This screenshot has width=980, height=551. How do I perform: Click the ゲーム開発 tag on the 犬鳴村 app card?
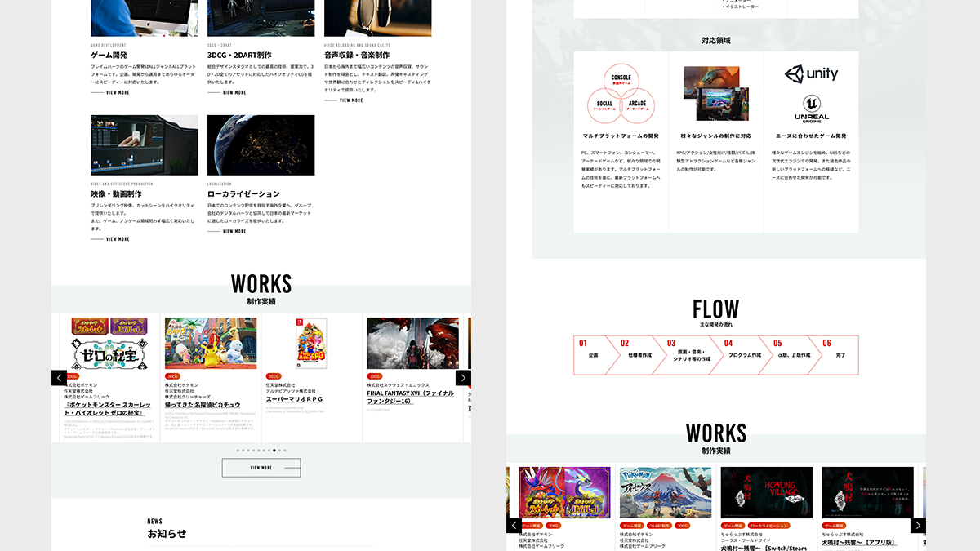coord(834,526)
